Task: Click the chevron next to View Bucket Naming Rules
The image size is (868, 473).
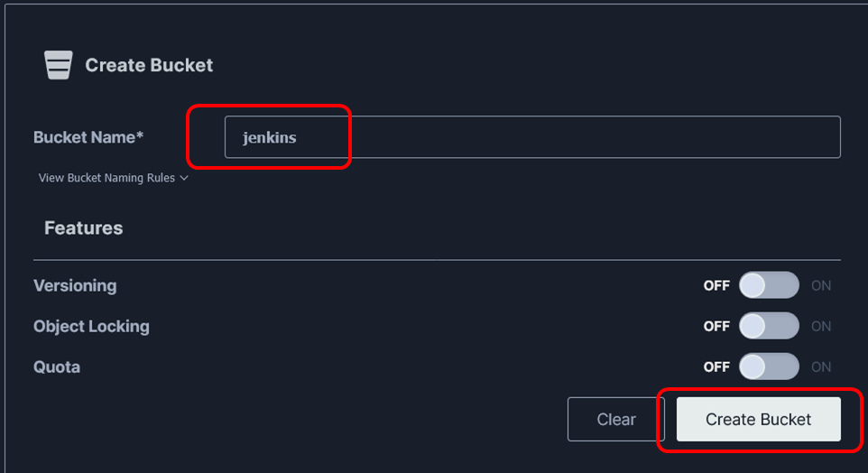Action: point(184,178)
